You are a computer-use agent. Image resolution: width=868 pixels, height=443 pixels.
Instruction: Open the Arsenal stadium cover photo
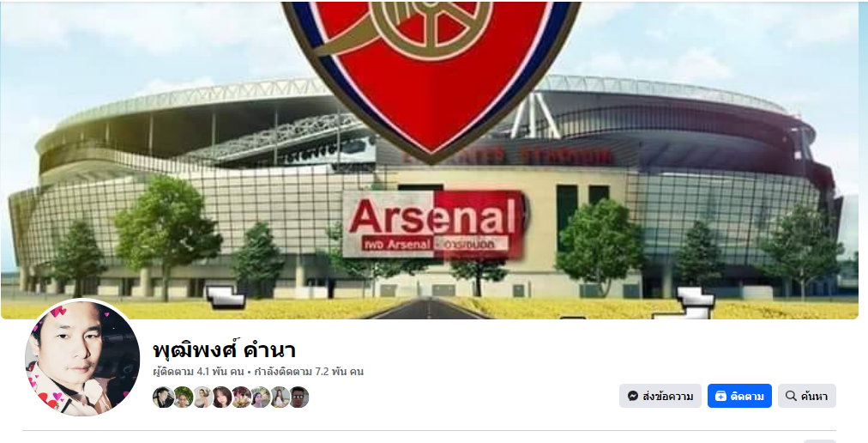[x=430, y=161]
